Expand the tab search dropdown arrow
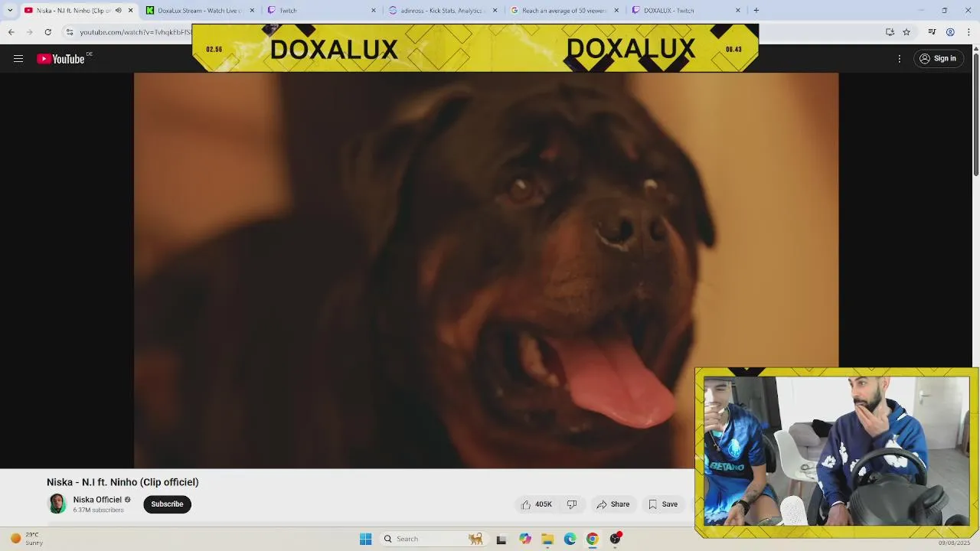980x551 pixels. pyautogui.click(x=10, y=10)
